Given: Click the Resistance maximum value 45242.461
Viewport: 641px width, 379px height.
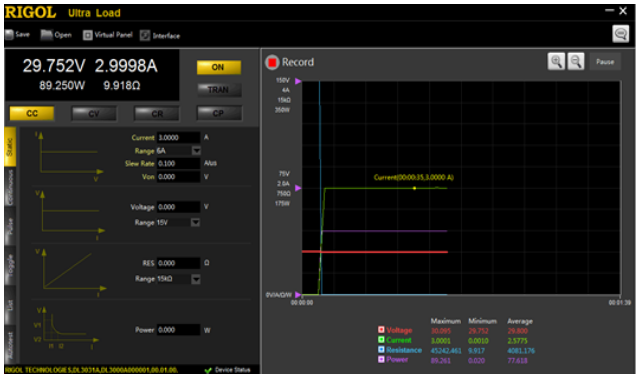Looking at the screenshot, I should coord(446,350).
